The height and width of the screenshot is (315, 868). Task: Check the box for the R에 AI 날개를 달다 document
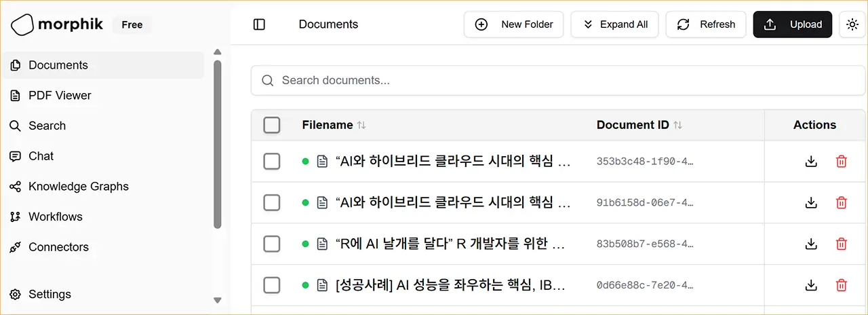(272, 244)
